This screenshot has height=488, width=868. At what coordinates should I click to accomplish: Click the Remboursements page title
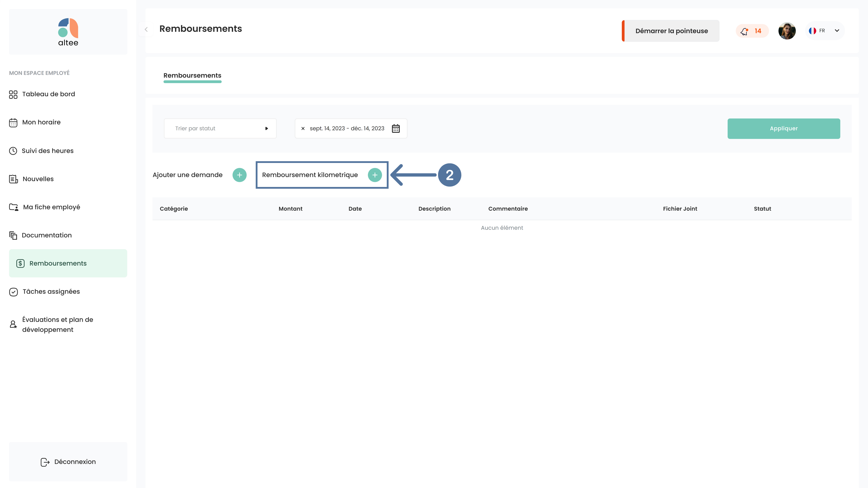click(201, 29)
